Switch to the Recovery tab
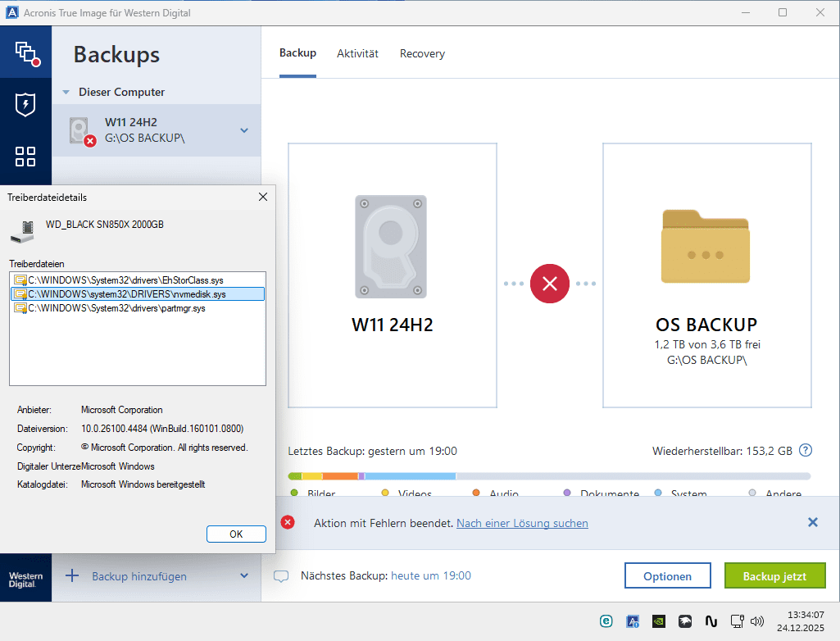The height and width of the screenshot is (641, 840). [x=422, y=53]
